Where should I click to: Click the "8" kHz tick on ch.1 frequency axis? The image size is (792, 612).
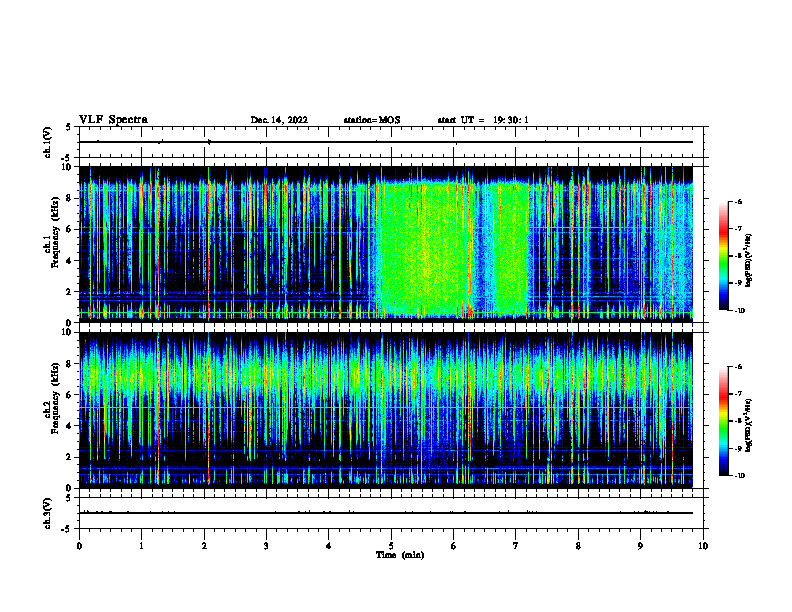[x=70, y=198]
